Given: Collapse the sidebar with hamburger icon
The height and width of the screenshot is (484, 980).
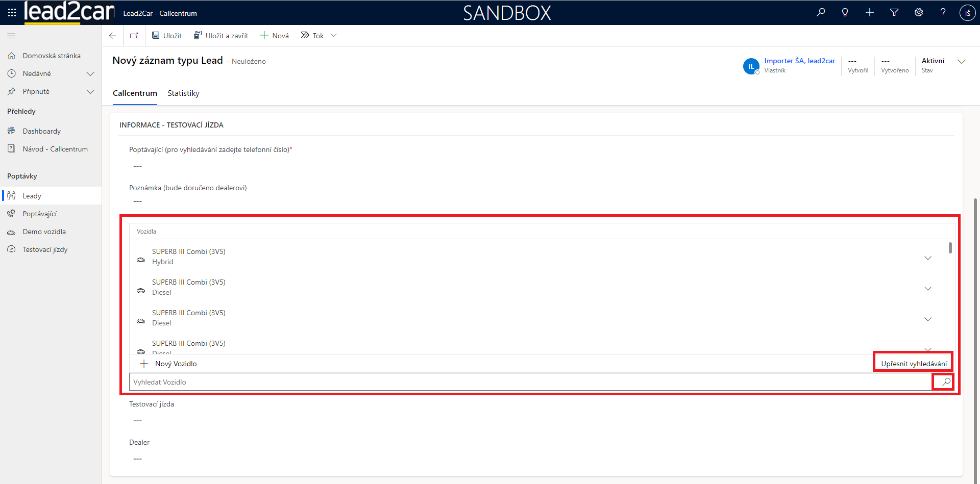Looking at the screenshot, I should pos(11,36).
